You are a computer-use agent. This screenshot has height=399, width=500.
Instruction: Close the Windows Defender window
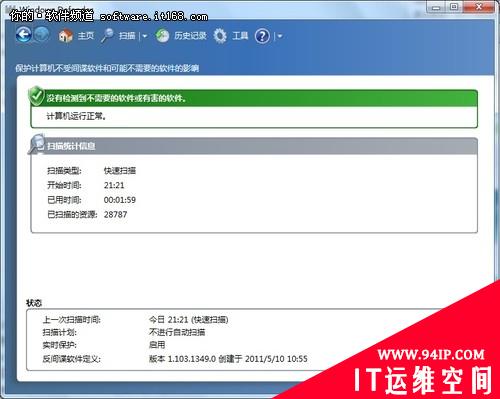[479, 7]
